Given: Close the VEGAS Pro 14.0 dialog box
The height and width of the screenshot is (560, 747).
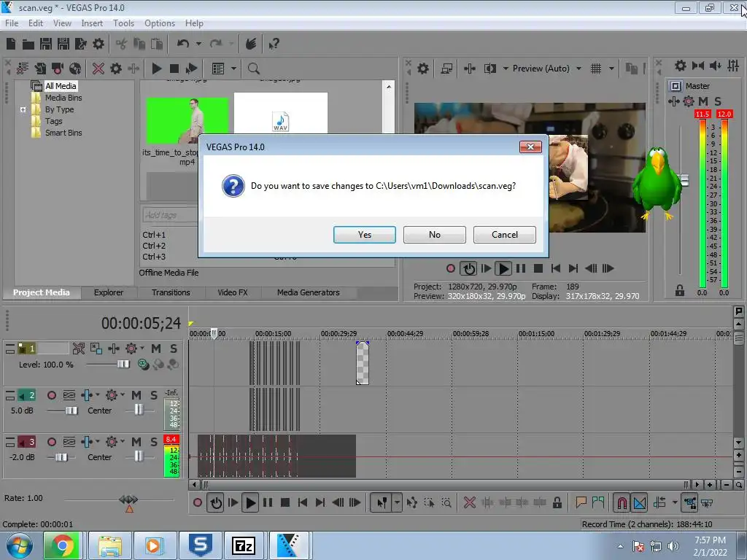Looking at the screenshot, I should tap(530, 147).
